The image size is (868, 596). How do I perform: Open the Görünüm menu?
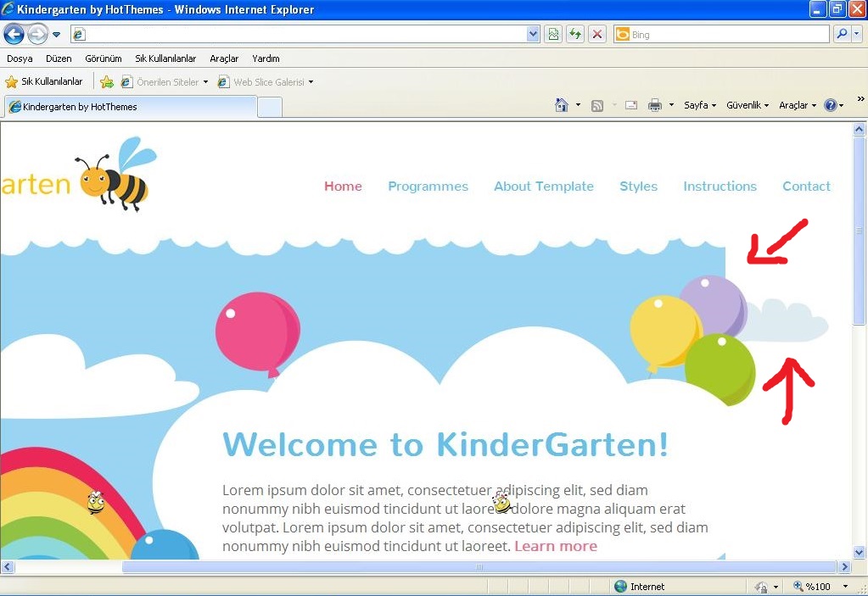point(103,58)
